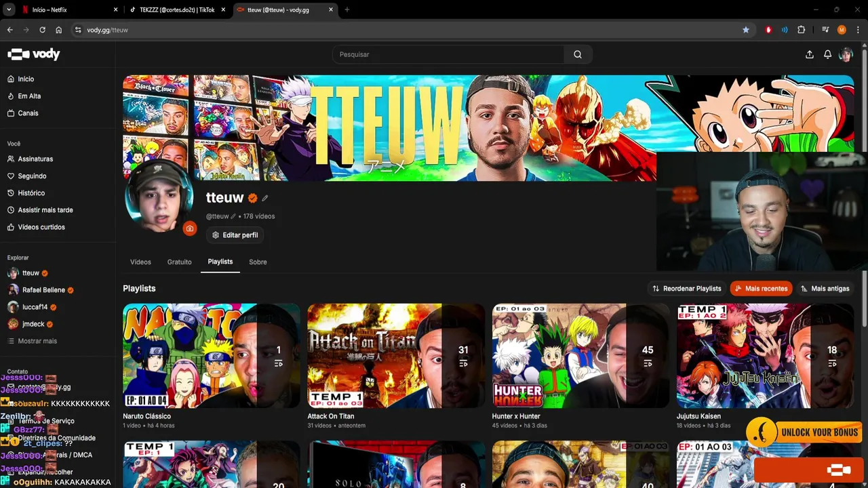
Task: Switch to the Gratuito tab
Action: coord(180,262)
